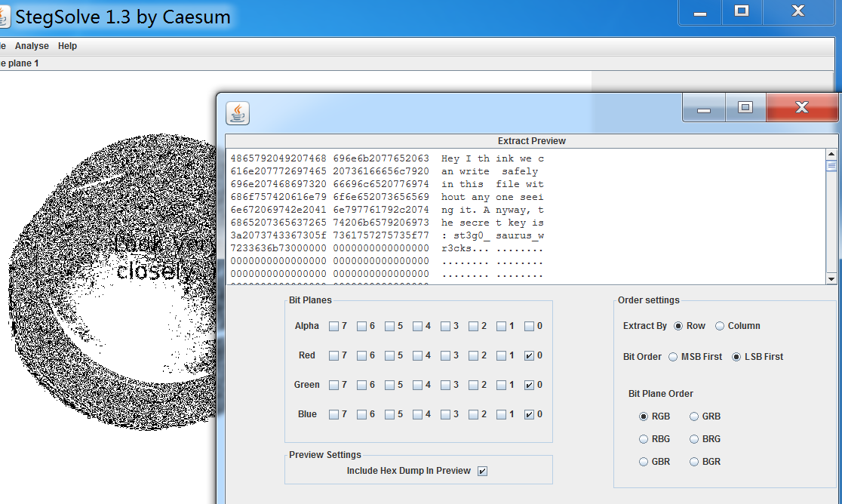Uncheck Red bit plane 0
This screenshot has height=504, width=842.
[530, 356]
